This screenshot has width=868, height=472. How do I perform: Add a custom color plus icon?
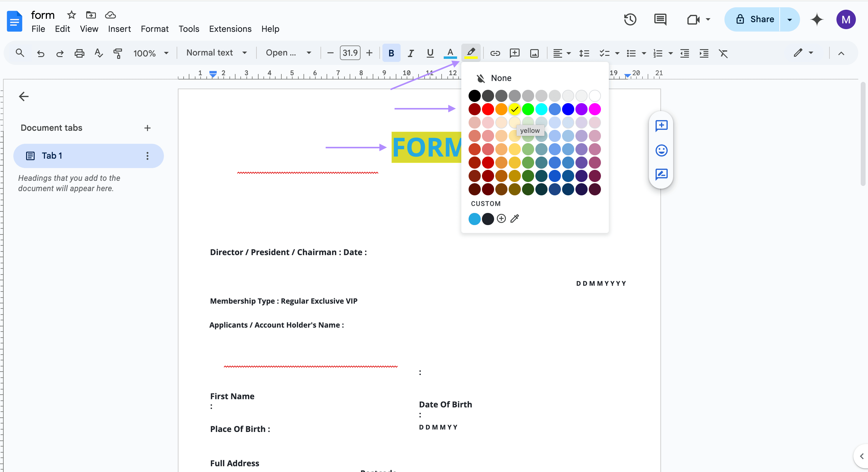click(501, 219)
